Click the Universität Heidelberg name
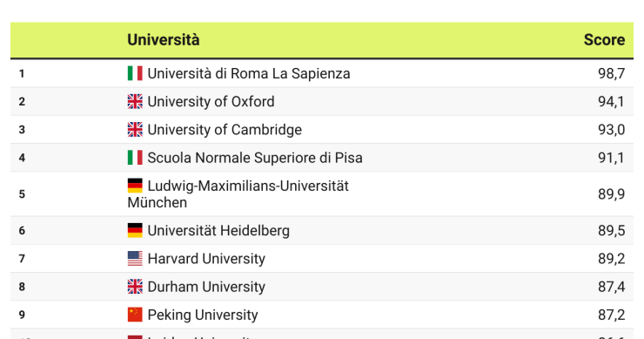The image size is (644, 339). click(x=218, y=230)
